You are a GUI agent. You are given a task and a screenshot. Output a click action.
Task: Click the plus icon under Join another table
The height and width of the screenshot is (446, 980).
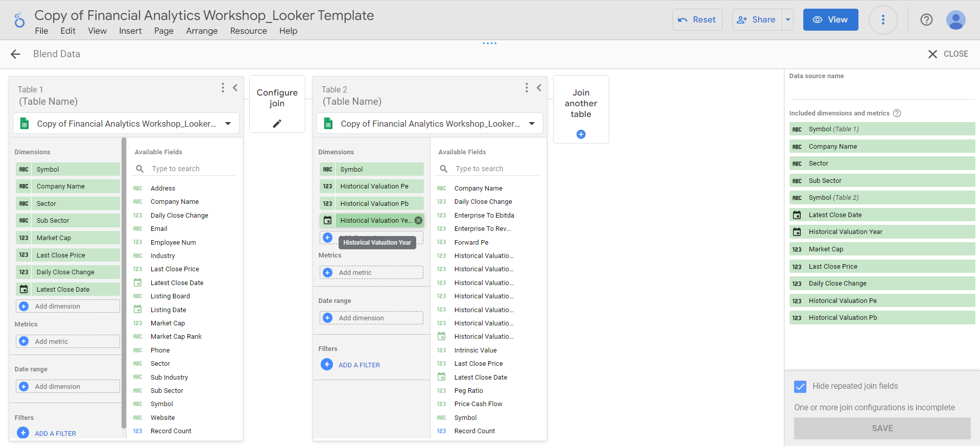tap(581, 134)
